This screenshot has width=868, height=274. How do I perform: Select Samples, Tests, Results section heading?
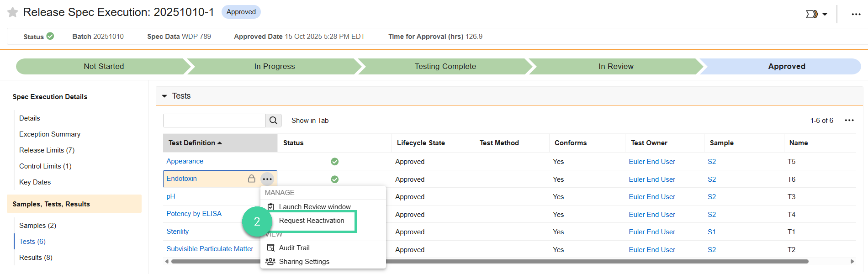74,204
